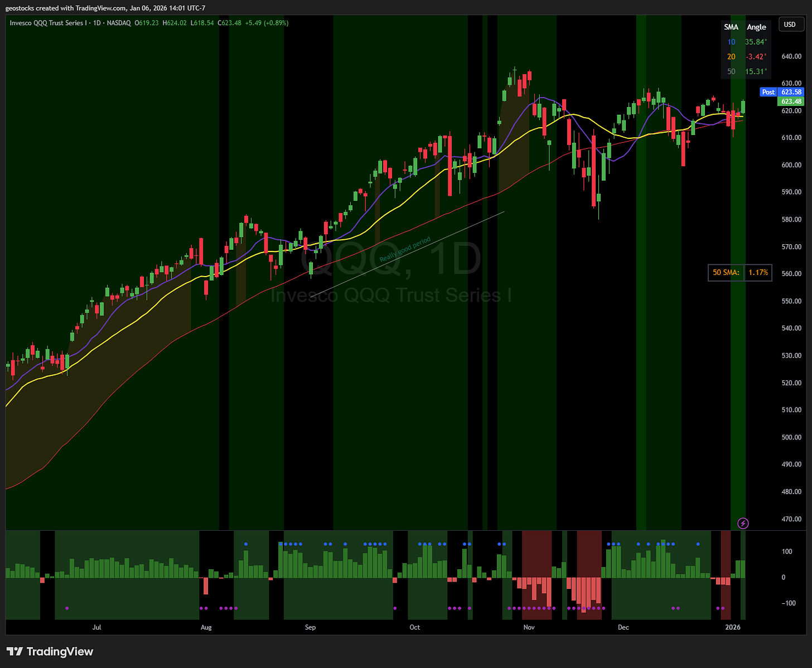This screenshot has width=812, height=668.
Task: Click the Dec label on time axis
Action: click(x=623, y=627)
